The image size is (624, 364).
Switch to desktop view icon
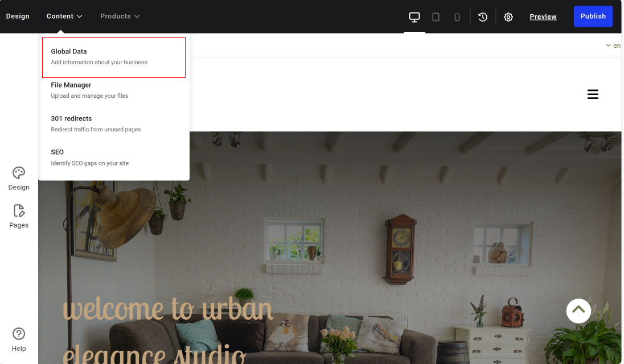(x=414, y=17)
